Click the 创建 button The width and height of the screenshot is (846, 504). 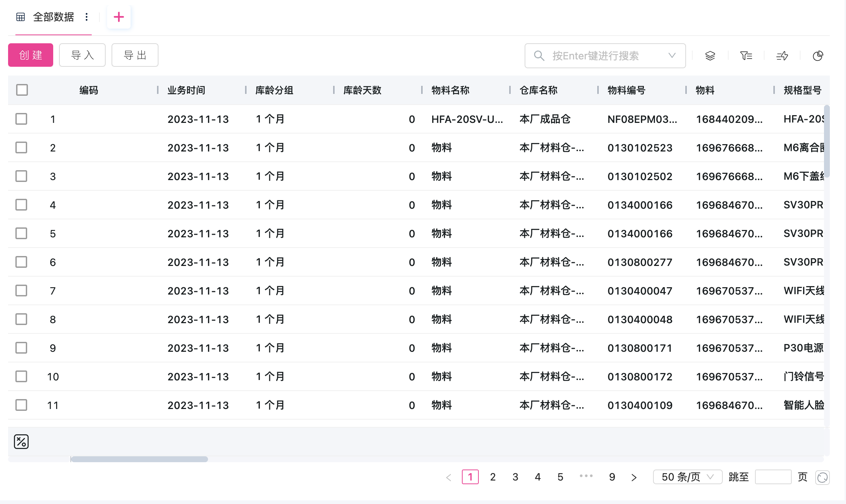(x=31, y=55)
